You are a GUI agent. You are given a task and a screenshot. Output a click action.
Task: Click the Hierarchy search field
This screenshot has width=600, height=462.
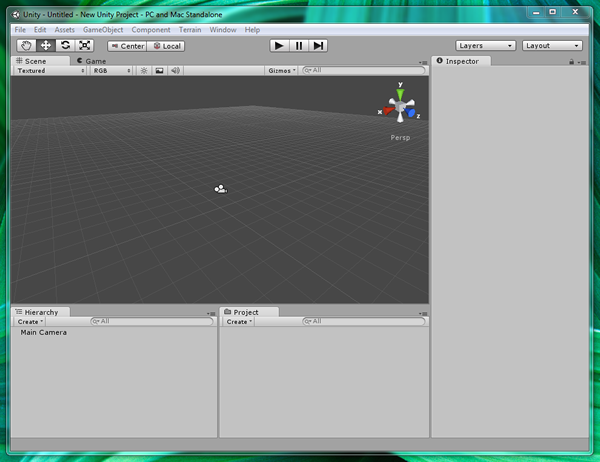(152, 322)
